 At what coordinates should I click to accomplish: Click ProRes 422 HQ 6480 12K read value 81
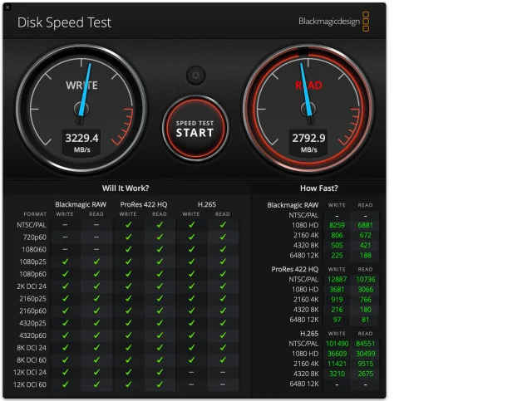tap(365, 320)
